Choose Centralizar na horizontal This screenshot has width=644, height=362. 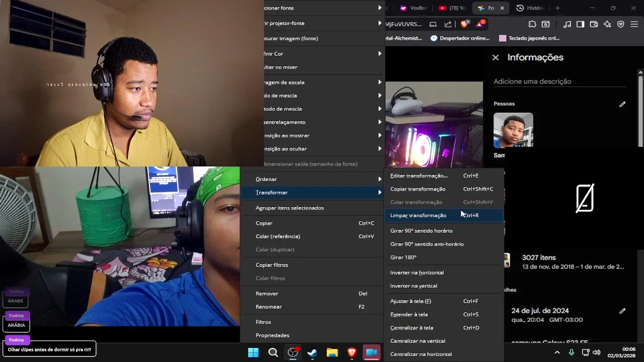pos(443,354)
